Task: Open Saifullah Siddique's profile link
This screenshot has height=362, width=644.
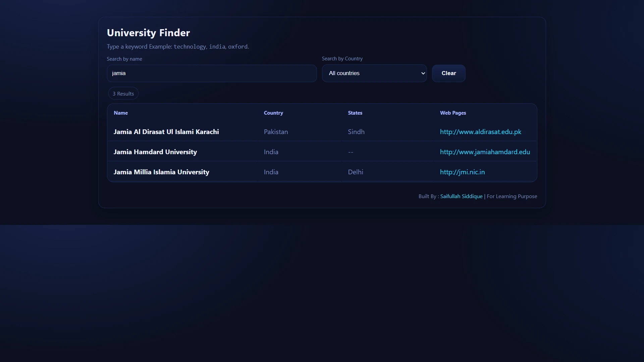Action: pos(461,196)
